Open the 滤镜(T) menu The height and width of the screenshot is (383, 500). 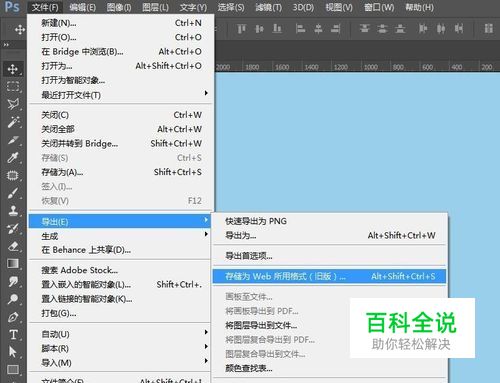268,7
